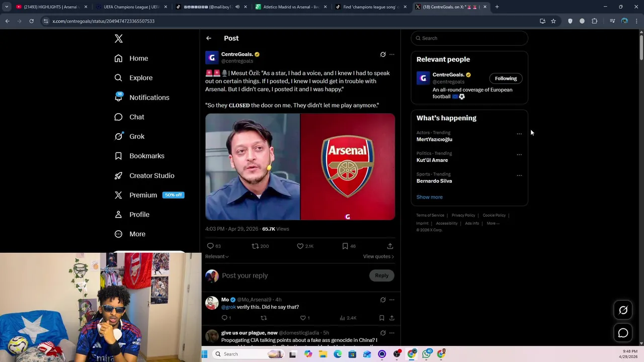Go to Home in the sidebar
The image size is (644, 362).
[131, 58]
